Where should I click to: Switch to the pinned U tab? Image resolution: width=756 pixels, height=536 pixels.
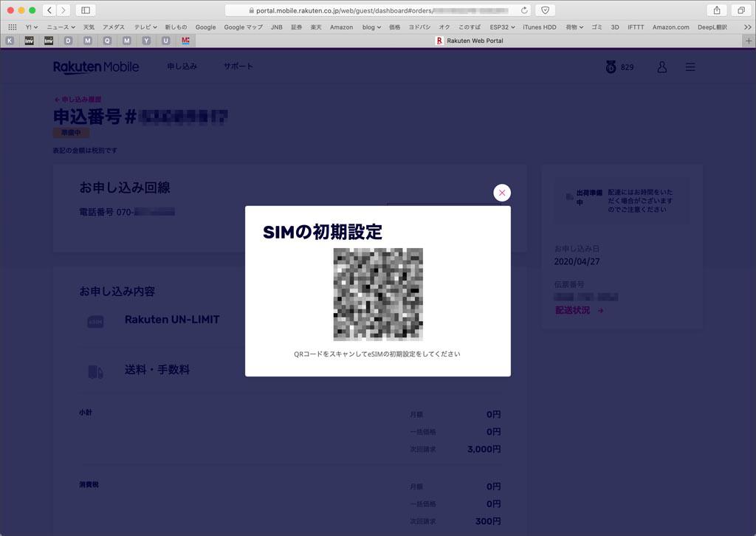pyautogui.click(x=166, y=41)
